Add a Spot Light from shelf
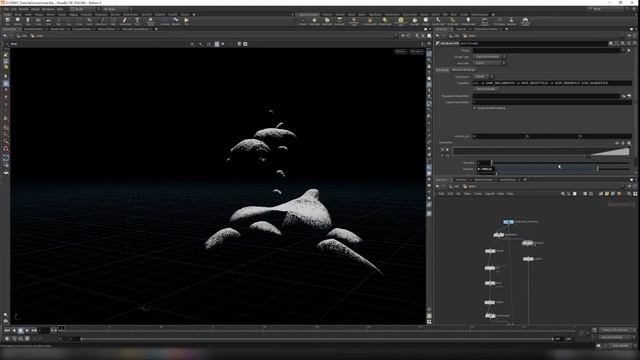This screenshot has height=360, width=640. pos(327,21)
